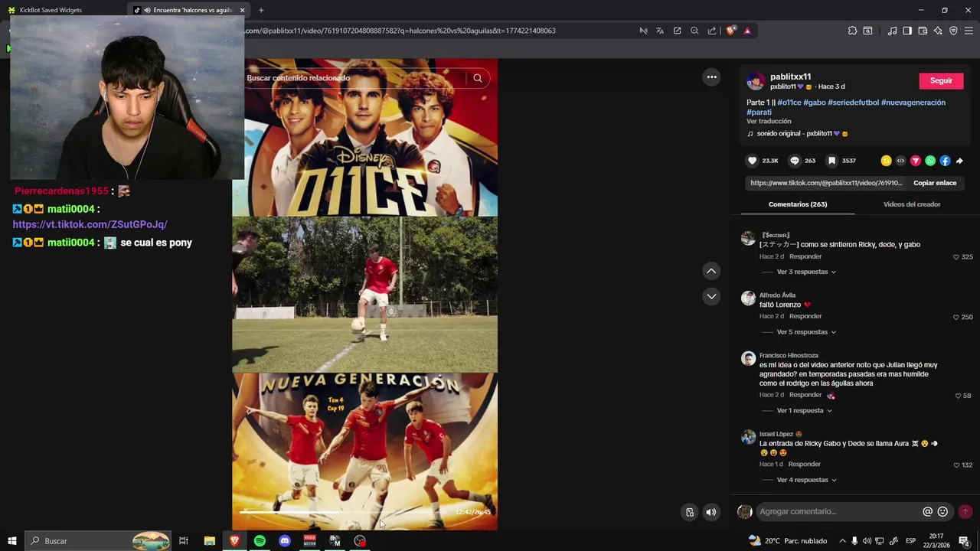
Task: Open Spotify from the taskbar
Action: pos(260,541)
